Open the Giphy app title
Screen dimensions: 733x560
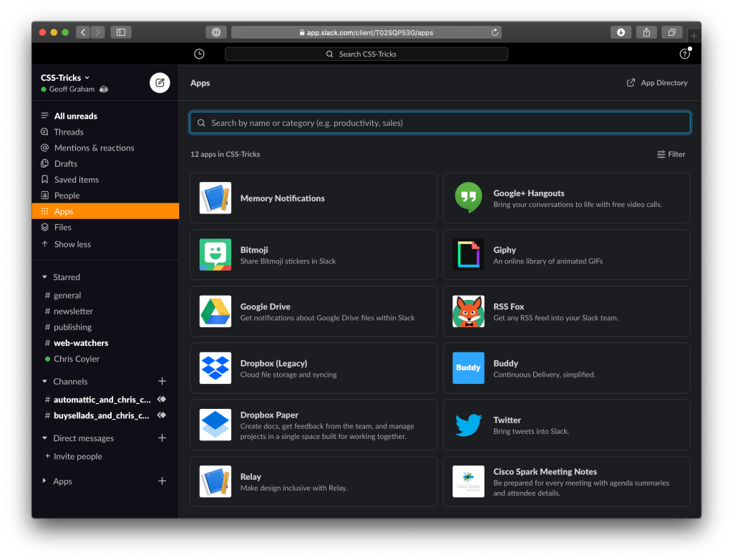pos(505,250)
